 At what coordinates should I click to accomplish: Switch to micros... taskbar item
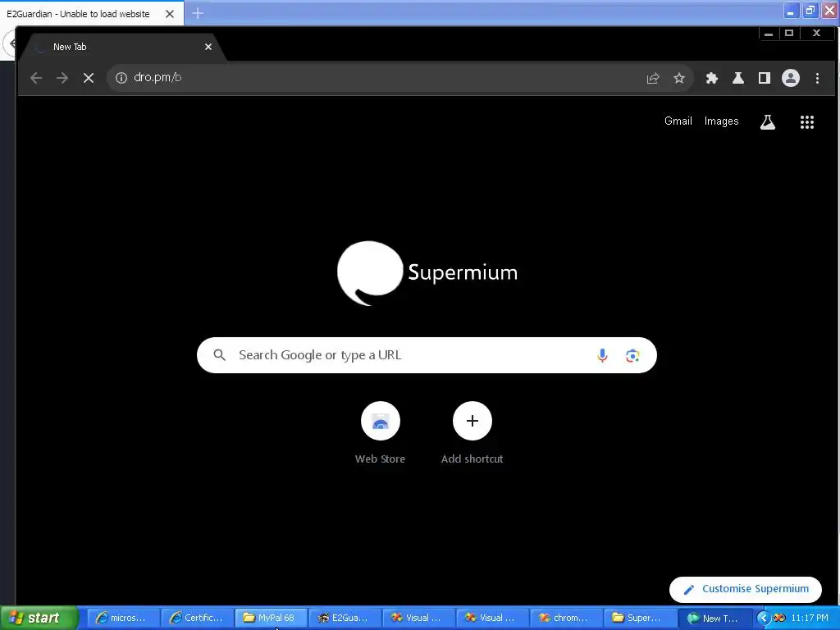coord(123,618)
